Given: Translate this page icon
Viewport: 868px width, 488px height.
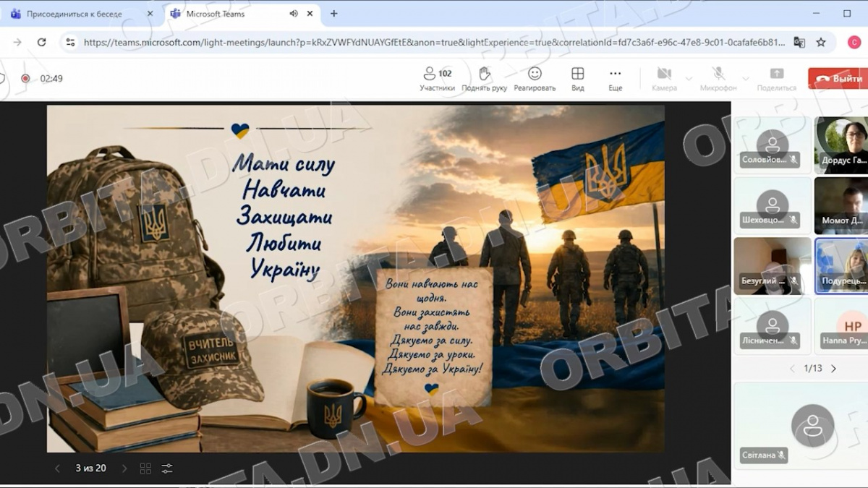Looking at the screenshot, I should (x=799, y=43).
